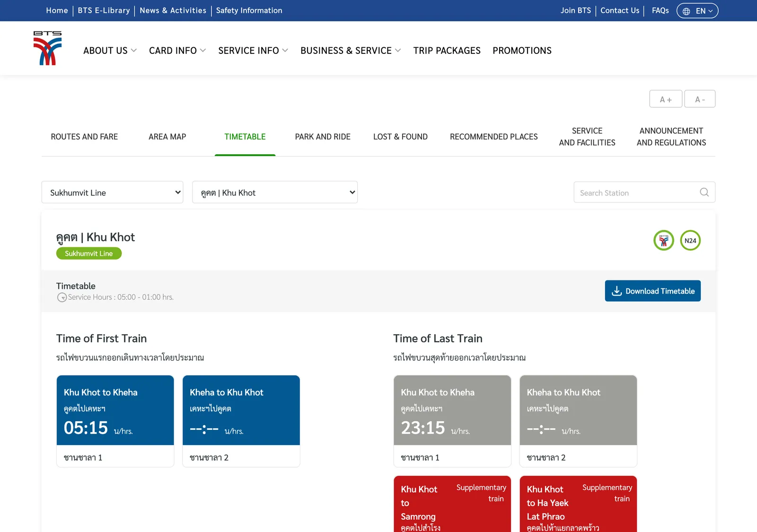Open the BTS E-Library link
The height and width of the screenshot is (532, 757).
coord(104,10)
